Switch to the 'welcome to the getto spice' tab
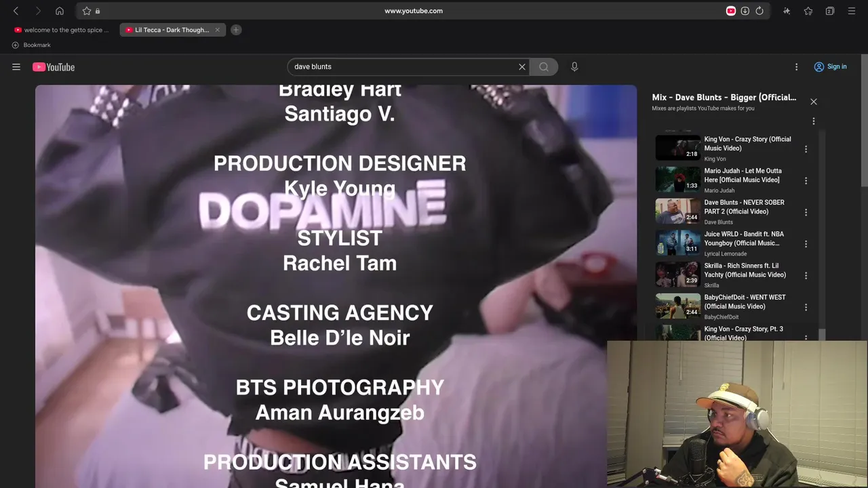This screenshot has width=868, height=488. [x=61, y=30]
